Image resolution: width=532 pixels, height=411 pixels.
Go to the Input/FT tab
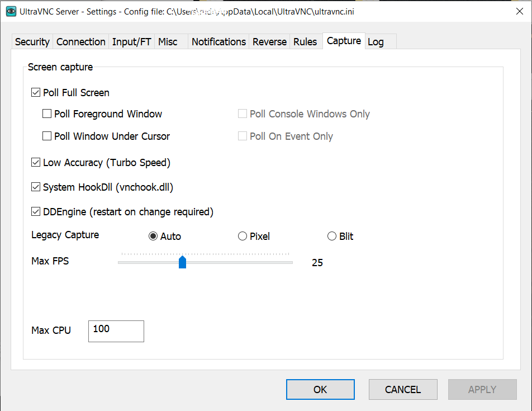coord(132,42)
